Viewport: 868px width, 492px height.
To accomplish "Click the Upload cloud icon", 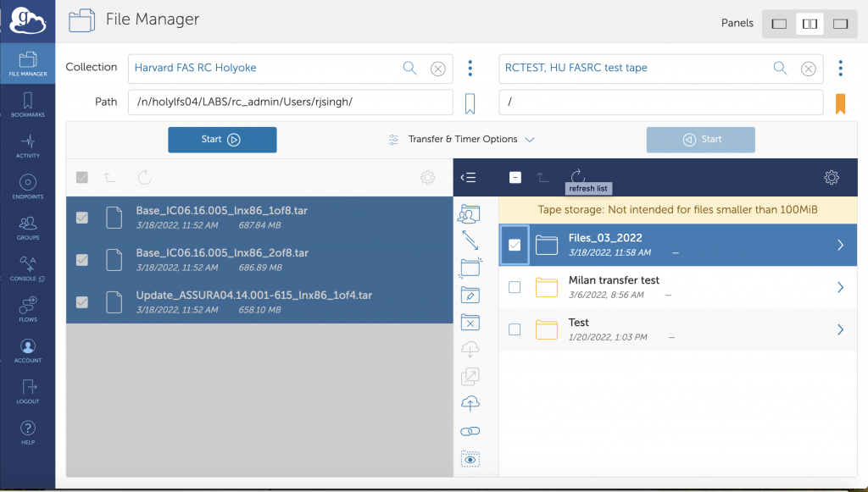I will coord(470,404).
